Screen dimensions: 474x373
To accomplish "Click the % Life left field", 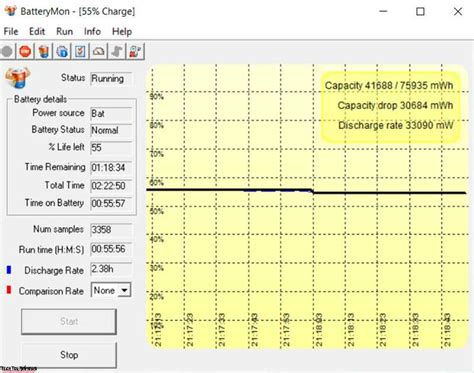I will [x=111, y=148].
